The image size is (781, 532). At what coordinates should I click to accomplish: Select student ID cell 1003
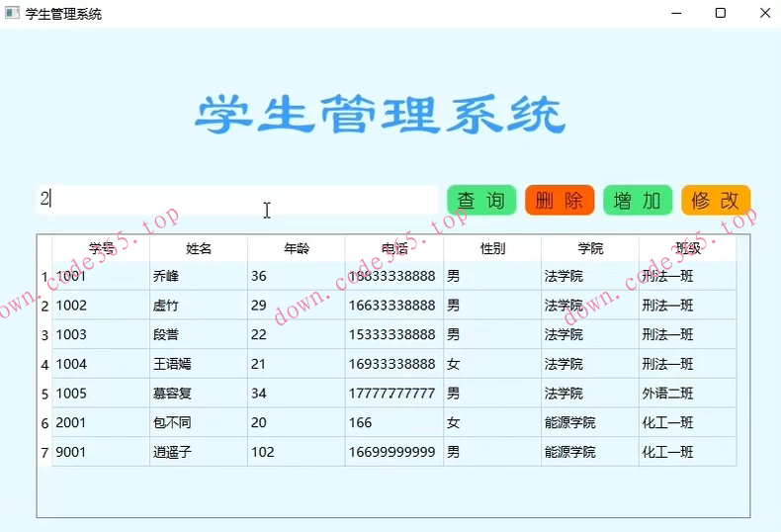(x=101, y=335)
